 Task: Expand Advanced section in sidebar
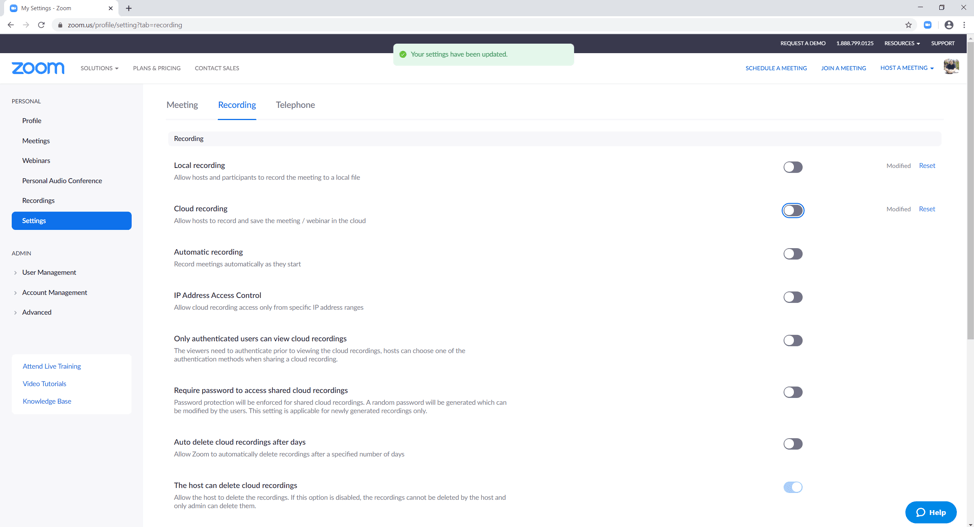[x=37, y=312]
